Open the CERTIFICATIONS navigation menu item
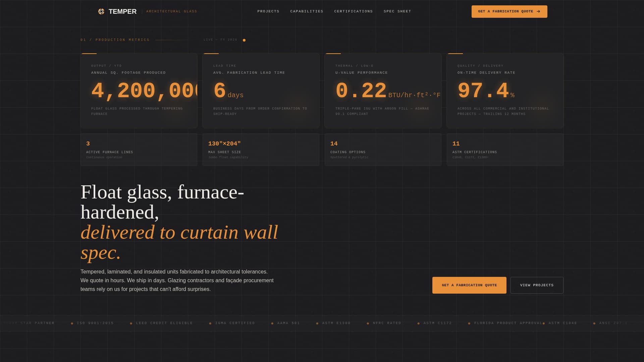Image resolution: width=644 pixels, height=362 pixels. [x=353, y=11]
